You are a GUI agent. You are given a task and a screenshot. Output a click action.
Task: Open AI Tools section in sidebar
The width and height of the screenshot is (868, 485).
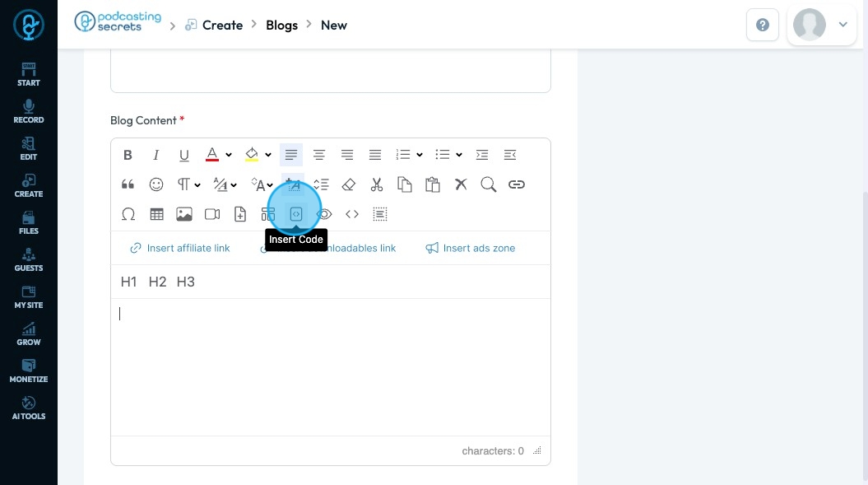tap(29, 408)
